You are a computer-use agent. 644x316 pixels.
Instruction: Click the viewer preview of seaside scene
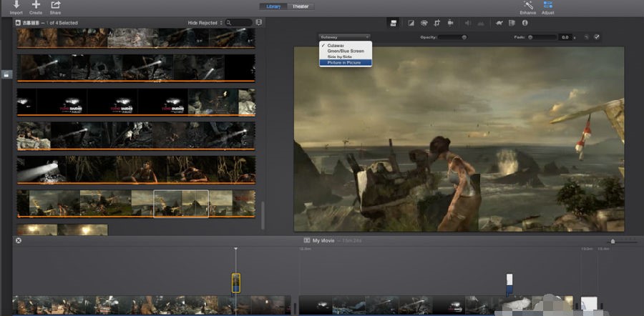pyautogui.click(x=459, y=139)
